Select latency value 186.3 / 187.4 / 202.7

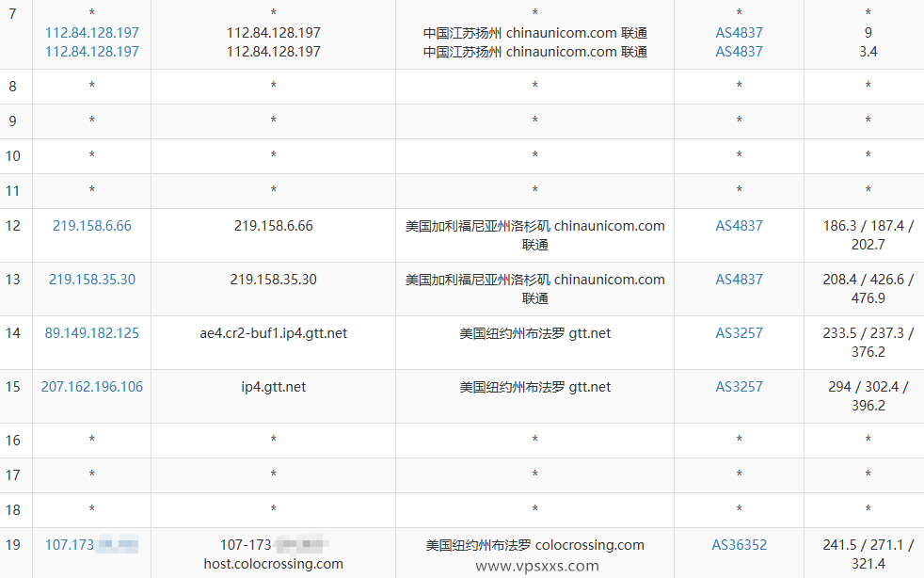[x=868, y=235]
